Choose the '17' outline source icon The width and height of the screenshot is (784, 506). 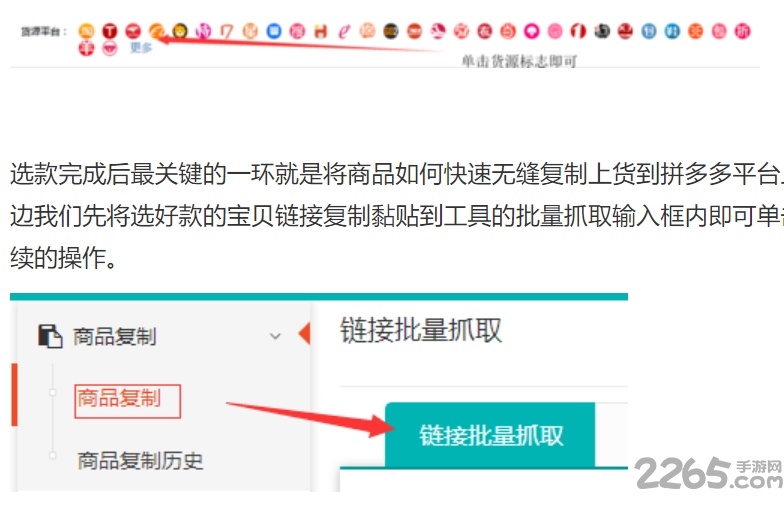tap(226, 31)
